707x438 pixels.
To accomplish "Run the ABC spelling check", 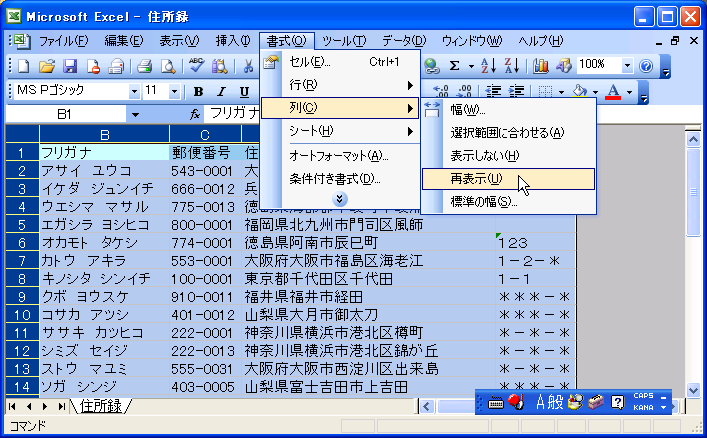I will (x=197, y=65).
